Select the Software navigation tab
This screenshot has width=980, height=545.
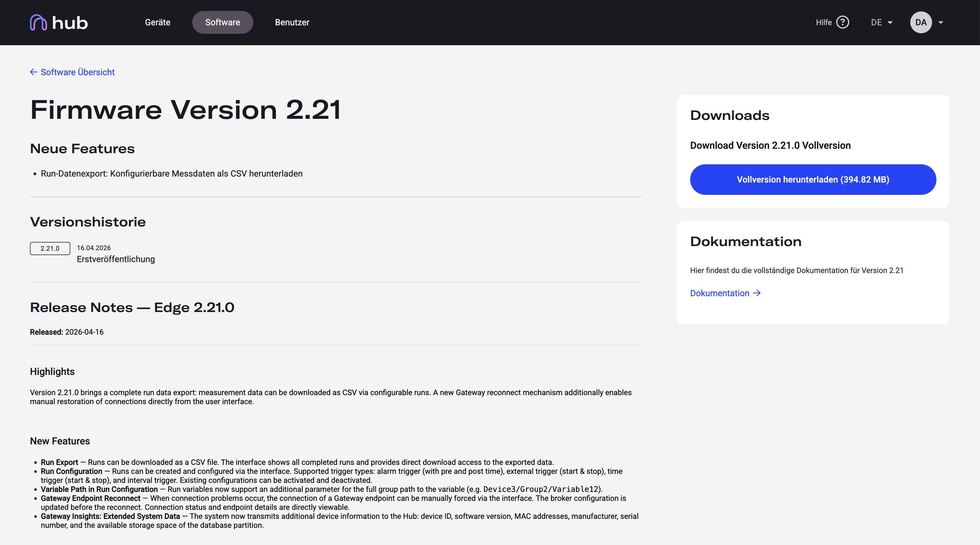pyautogui.click(x=223, y=22)
